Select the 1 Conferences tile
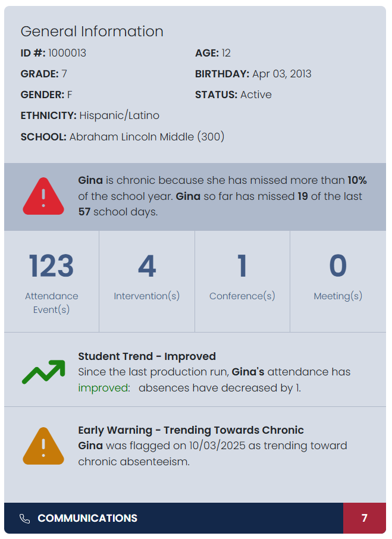Image resolution: width=392 pixels, height=539 pixels. [242, 281]
